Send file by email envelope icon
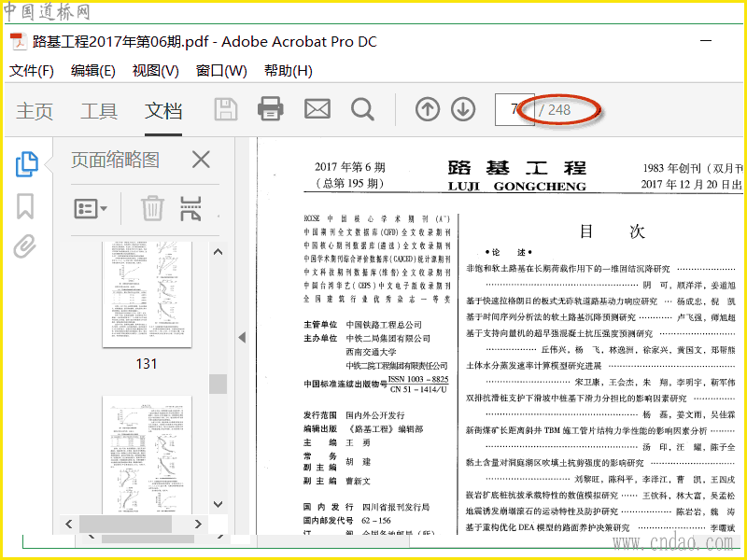The height and width of the screenshot is (560, 747). 317,109
